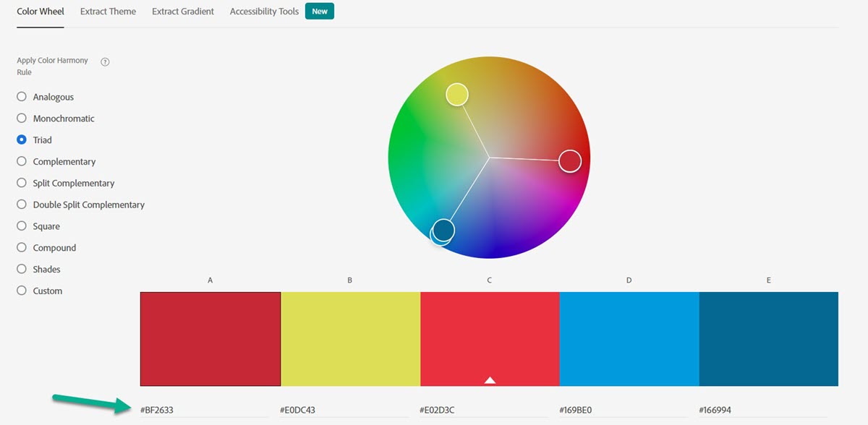Click the column label B
The height and width of the screenshot is (425, 868).
point(349,280)
